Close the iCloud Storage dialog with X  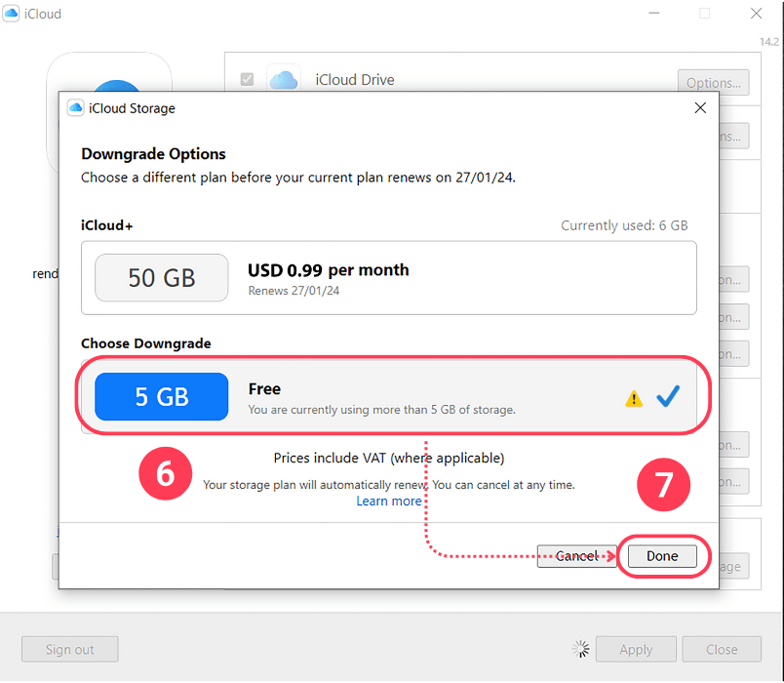(x=700, y=107)
